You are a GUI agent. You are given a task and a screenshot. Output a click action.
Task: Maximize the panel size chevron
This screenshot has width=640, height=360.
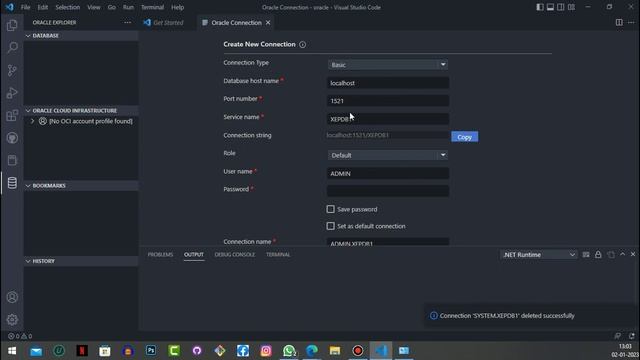pyautogui.click(x=622, y=254)
